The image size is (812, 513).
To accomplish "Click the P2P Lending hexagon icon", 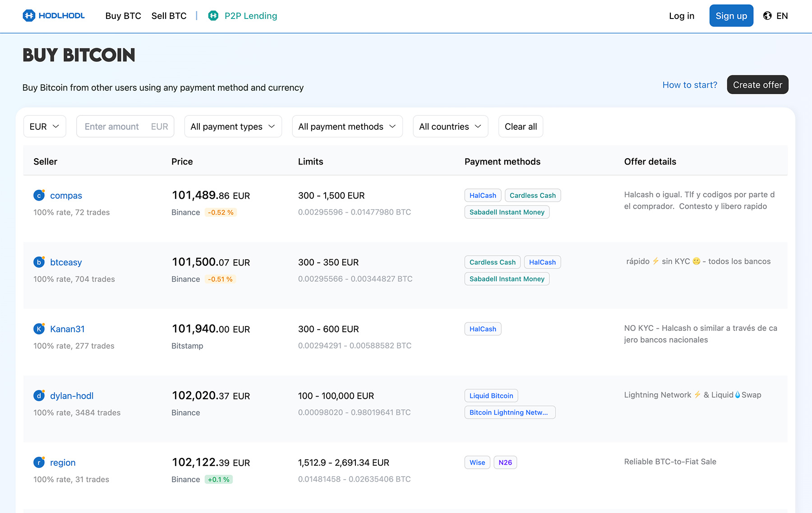I will point(213,16).
